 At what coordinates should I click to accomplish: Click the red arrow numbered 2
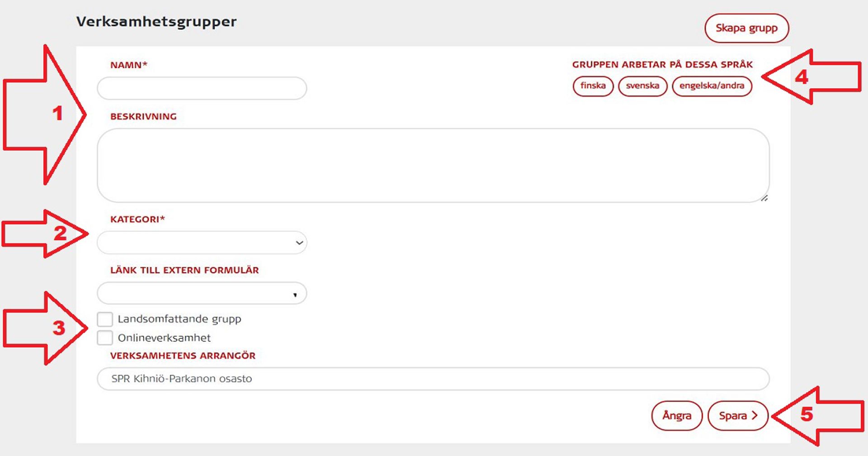pos(45,234)
